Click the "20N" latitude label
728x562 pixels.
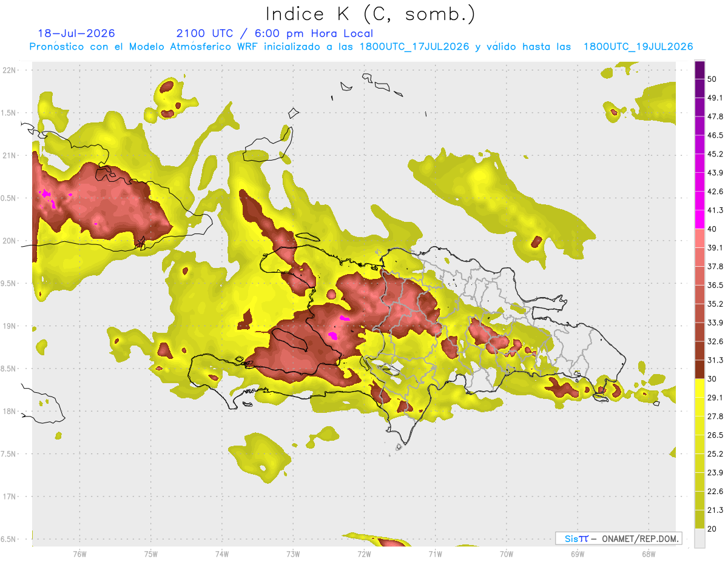pos(9,241)
